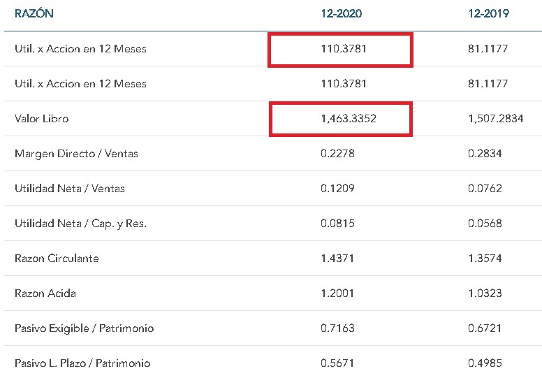Click the RAZÓN column header
The height and width of the screenshot is (392, 542).
point(34,14)
